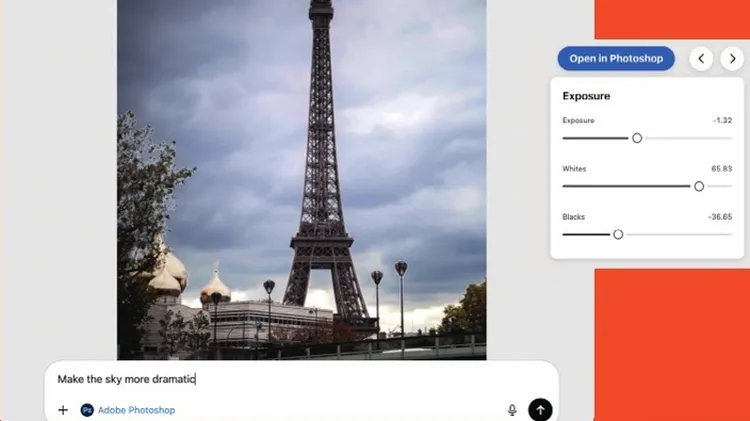Select the Blacks value -36.65
The image size is (750, 421).
coord(719,217)
